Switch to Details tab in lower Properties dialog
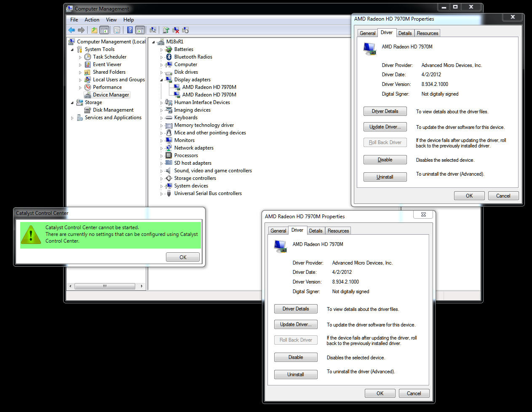The height and width of the screenshot is (412, 532). point(315,231)
